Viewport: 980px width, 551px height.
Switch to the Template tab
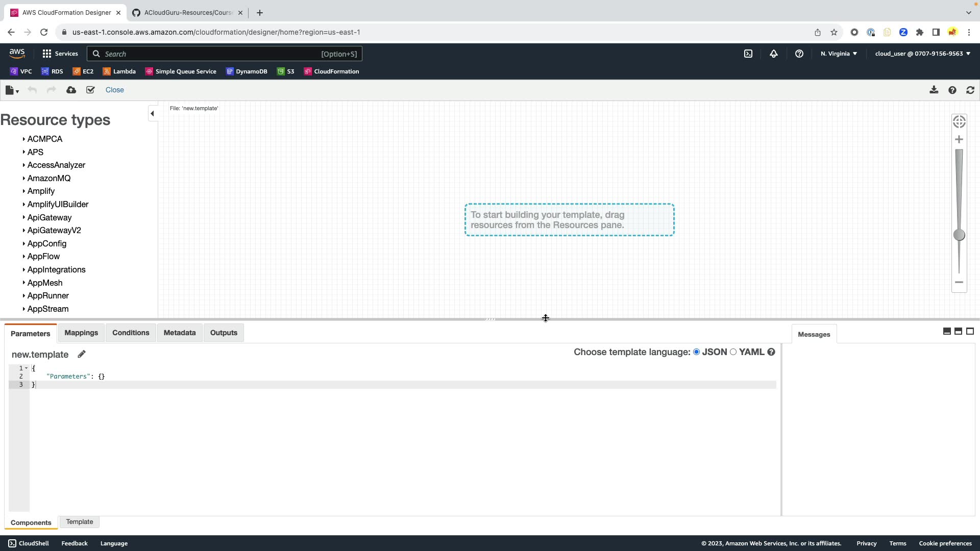[x=80, y=522]
